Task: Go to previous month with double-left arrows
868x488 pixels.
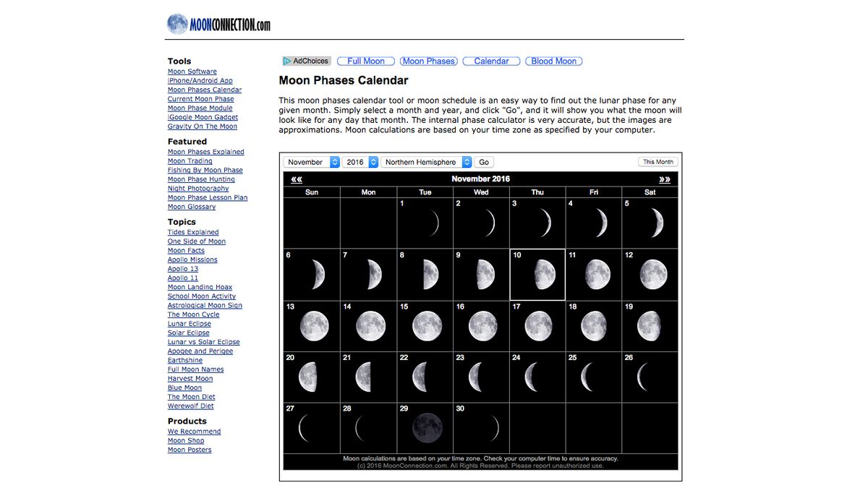Action: point(297,179)
